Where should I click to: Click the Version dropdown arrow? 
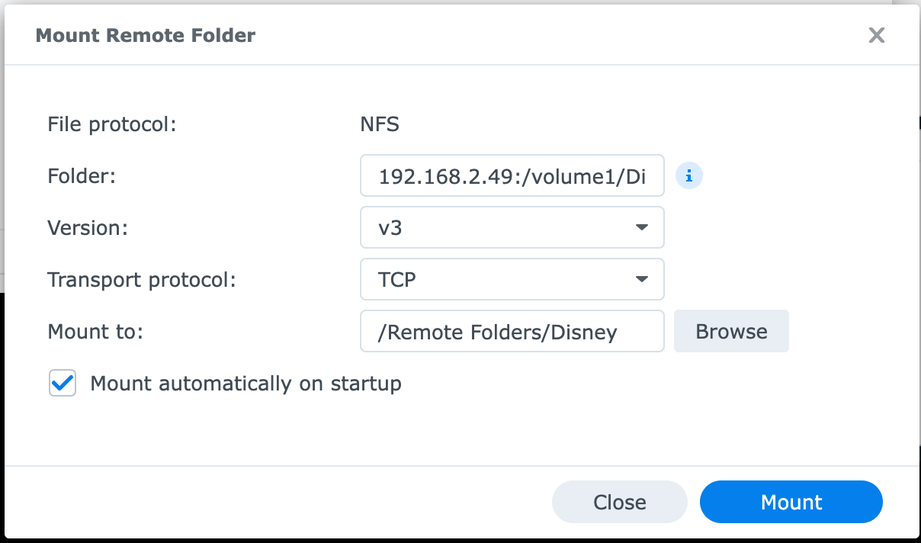[x=642, y=228]
